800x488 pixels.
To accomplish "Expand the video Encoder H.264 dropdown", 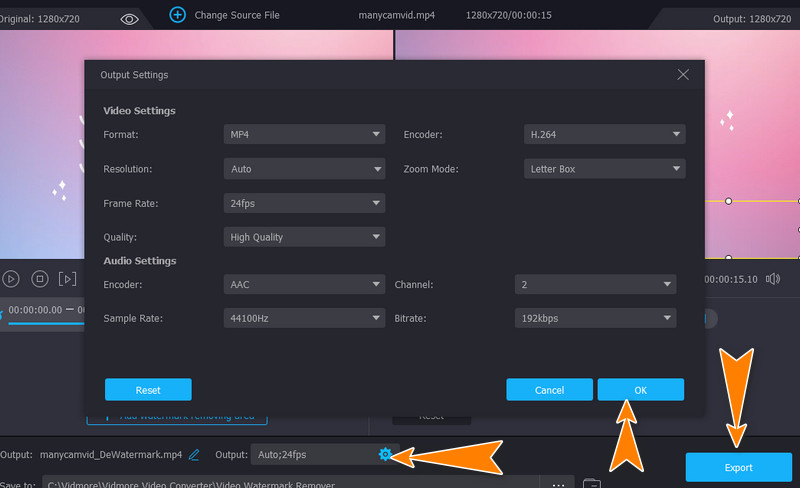I will click(604, 134).
